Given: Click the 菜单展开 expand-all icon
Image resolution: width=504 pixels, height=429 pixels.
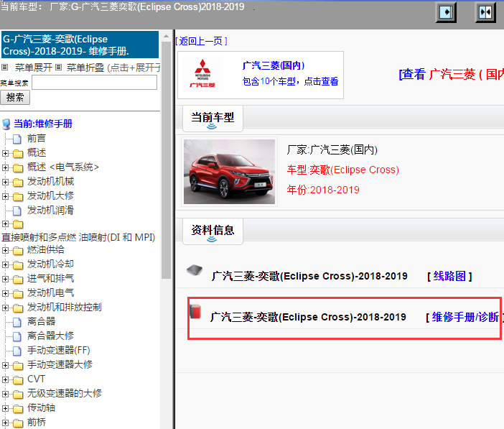Looking at the screenshot, I should [x=4, y=68].
